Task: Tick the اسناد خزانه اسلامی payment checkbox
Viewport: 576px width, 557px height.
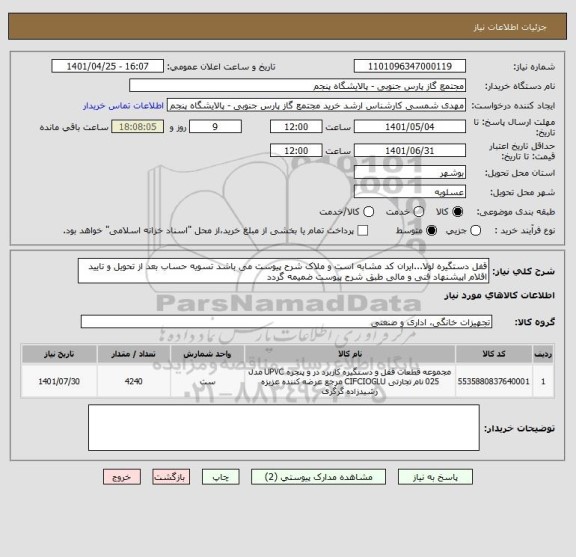Action: [x=363, y=231]
